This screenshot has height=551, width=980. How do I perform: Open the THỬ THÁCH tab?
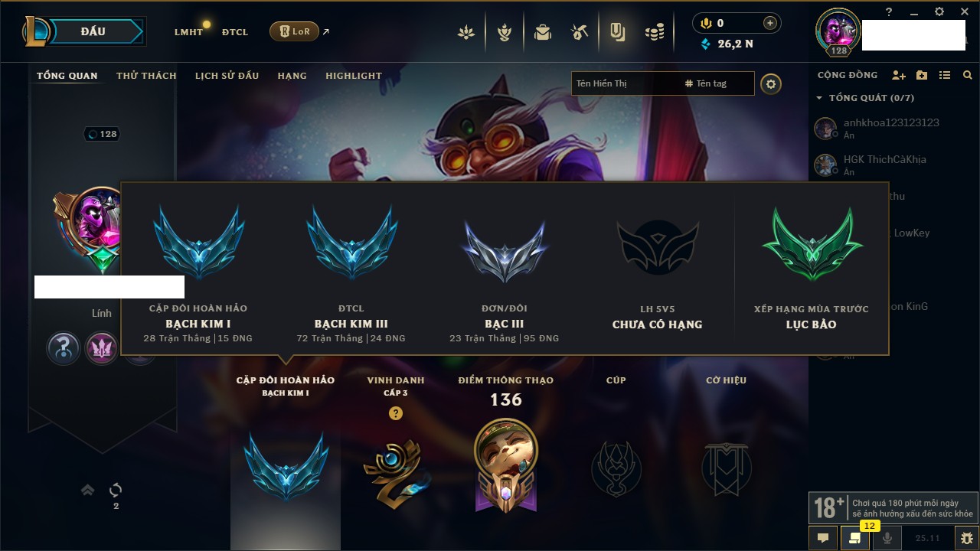click(x=146, y=76)
